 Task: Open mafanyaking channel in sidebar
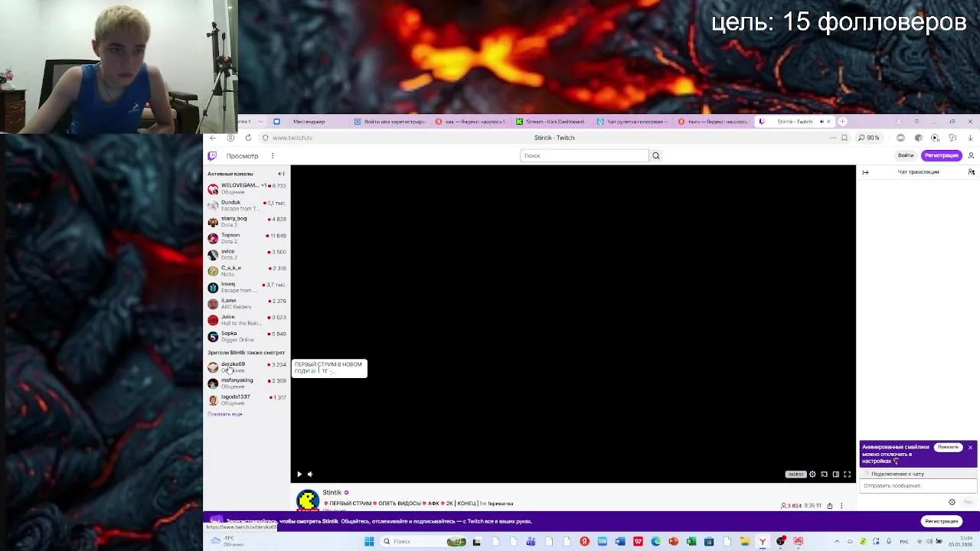click(247, 383)
